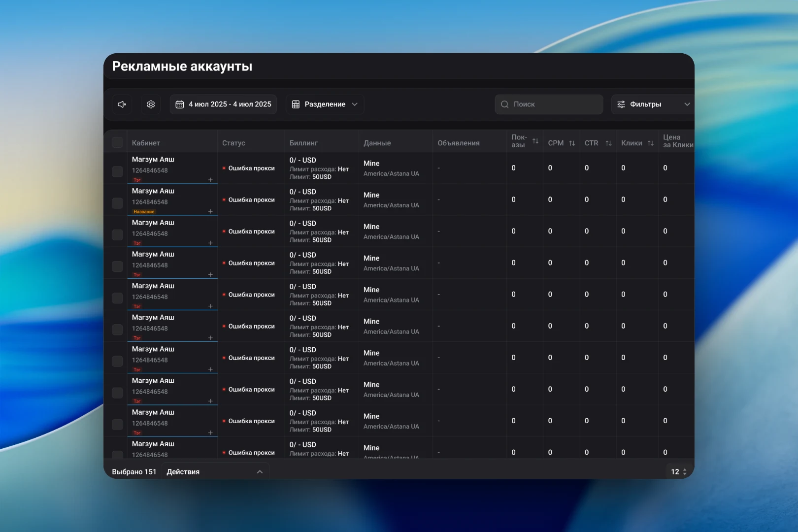Click the Выбрано 151 selection counter
Image resolution: width=798 pixels, height=532 pixels.
(x=134, y=472)
